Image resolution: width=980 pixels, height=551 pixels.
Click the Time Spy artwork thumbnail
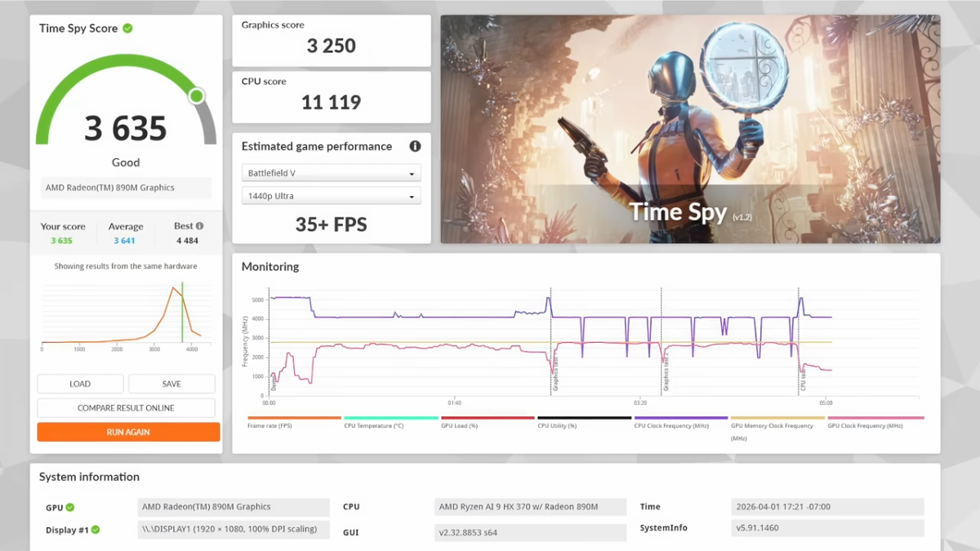tap(690, 129)
